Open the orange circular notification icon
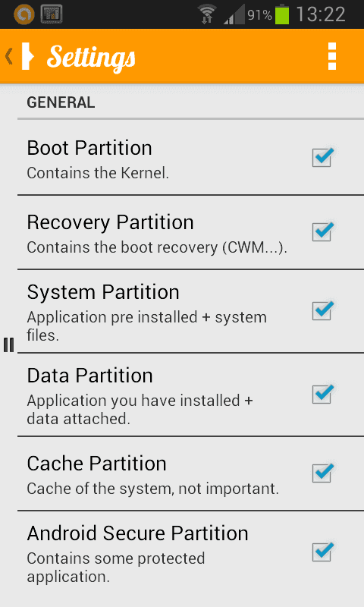This screenshot has height=607, width=364. coord(24,14)
